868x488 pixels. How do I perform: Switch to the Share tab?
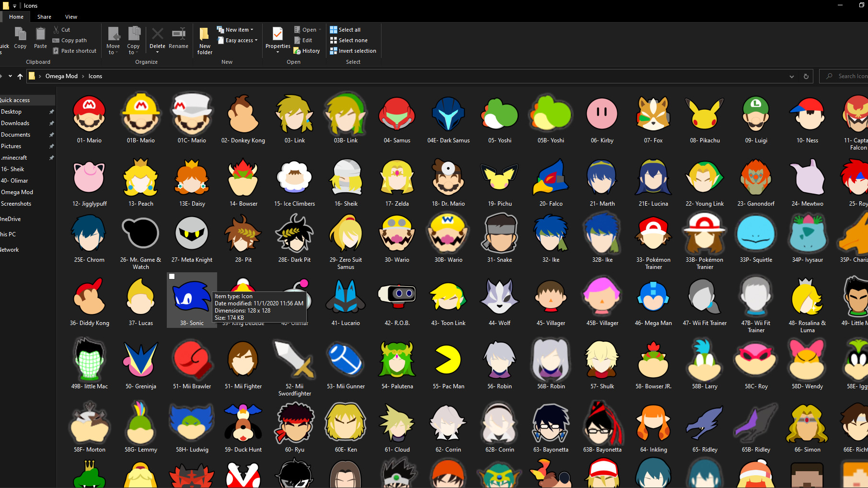(x=44, y=17)
